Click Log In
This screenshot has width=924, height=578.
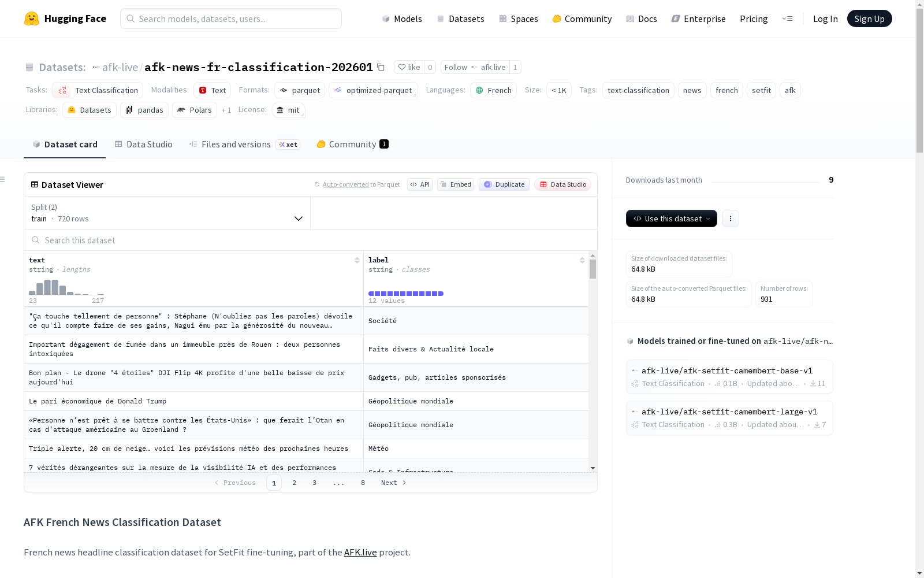[825, 18]
